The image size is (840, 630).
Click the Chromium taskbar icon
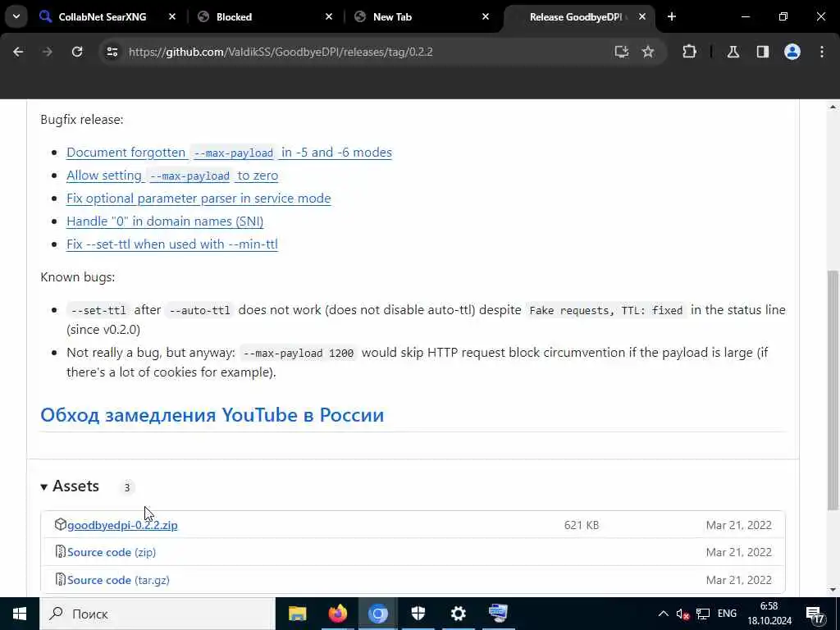(377, 614)
